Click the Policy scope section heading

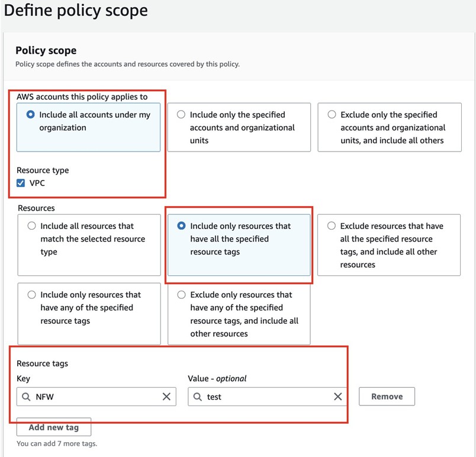46,51
